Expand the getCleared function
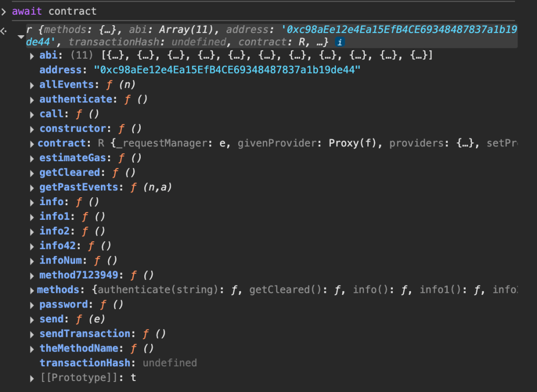 pyautogui.click(x=33, y=173)
